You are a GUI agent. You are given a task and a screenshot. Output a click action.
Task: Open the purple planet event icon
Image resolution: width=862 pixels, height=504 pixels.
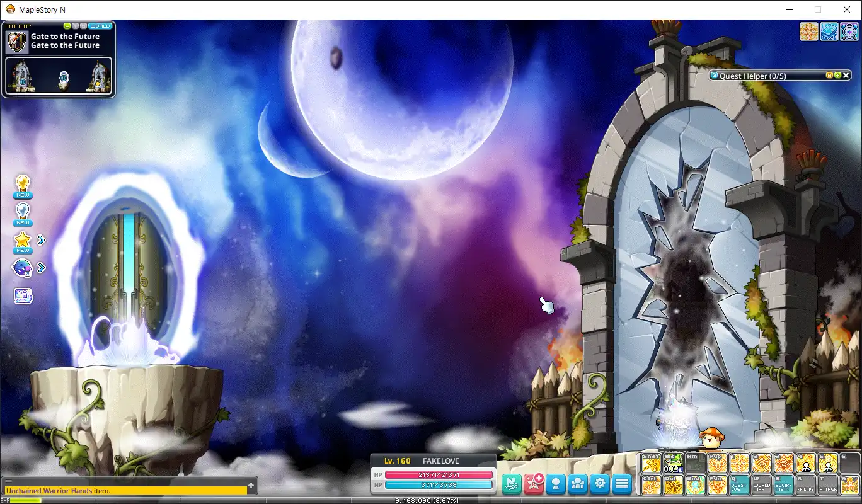coord(22,268)
